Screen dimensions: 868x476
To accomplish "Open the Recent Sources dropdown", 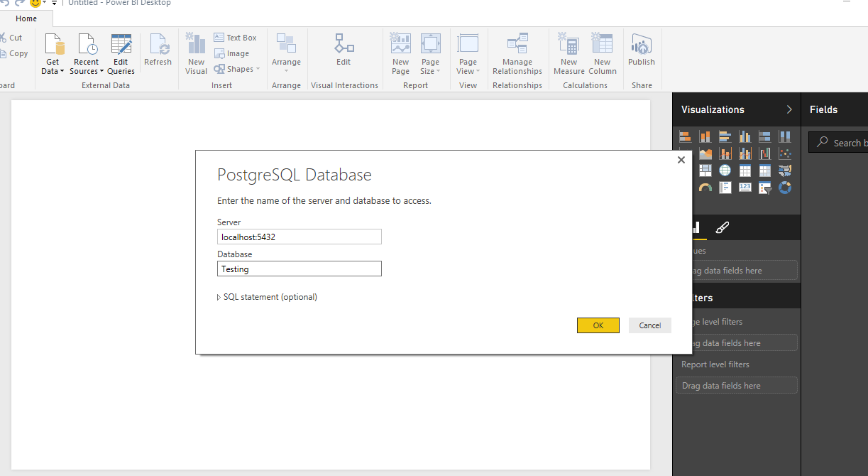I will point(87,67).
